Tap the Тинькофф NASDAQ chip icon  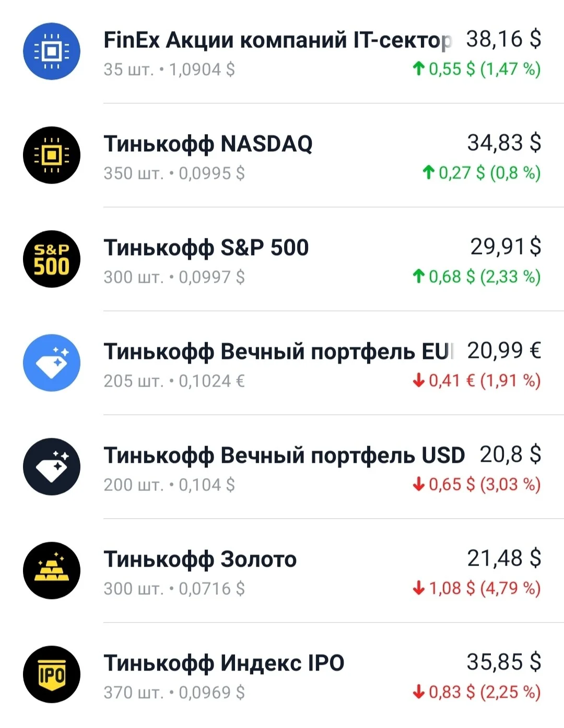point(52,155)
